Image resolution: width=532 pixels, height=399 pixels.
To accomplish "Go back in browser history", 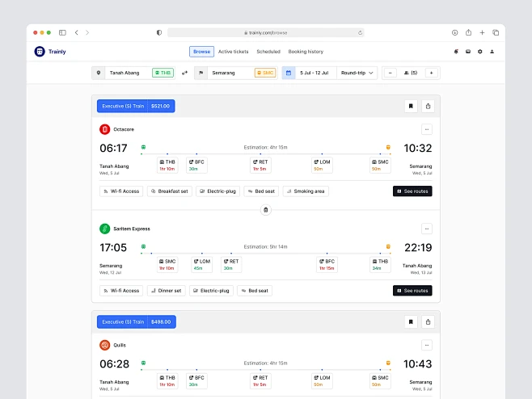I will tap(77, 32).
